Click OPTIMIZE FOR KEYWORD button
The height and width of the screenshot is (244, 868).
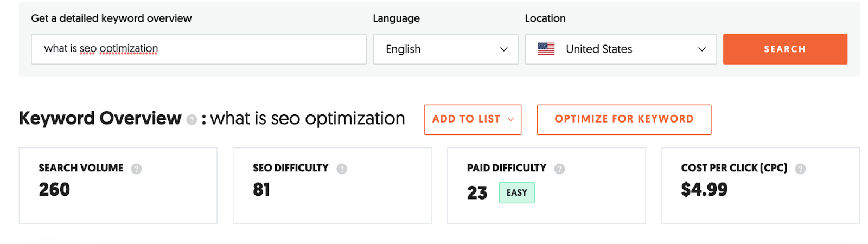coord(624,119)
